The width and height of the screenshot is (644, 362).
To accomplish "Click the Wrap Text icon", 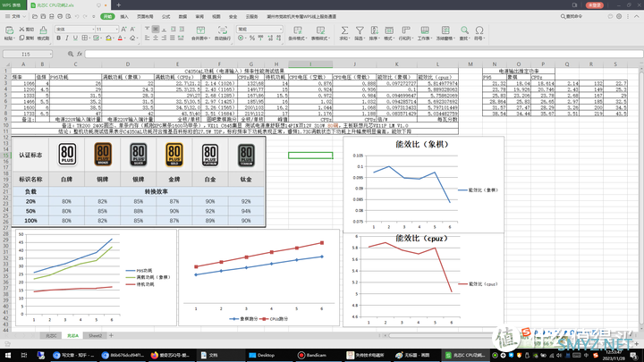I will click(x=223, y=30).
